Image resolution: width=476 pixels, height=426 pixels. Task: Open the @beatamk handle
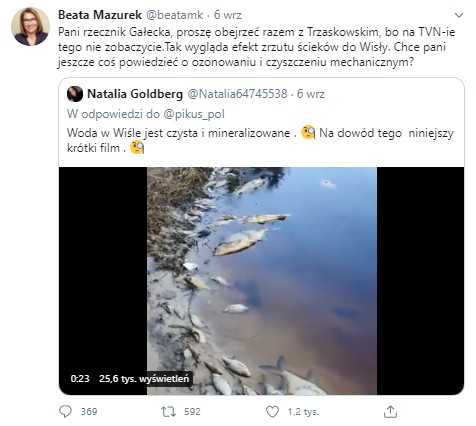175,15
